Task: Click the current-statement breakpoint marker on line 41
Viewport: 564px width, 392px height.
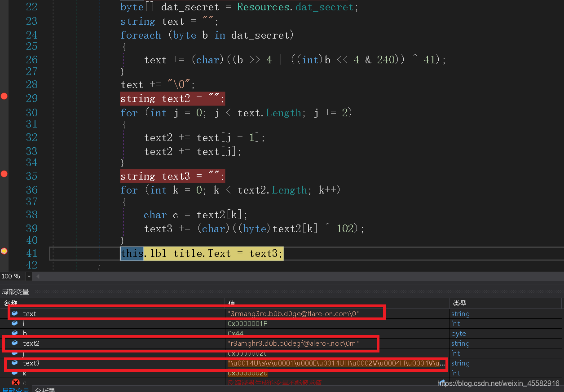Action: pyautogui.click(x=4, y=251)
